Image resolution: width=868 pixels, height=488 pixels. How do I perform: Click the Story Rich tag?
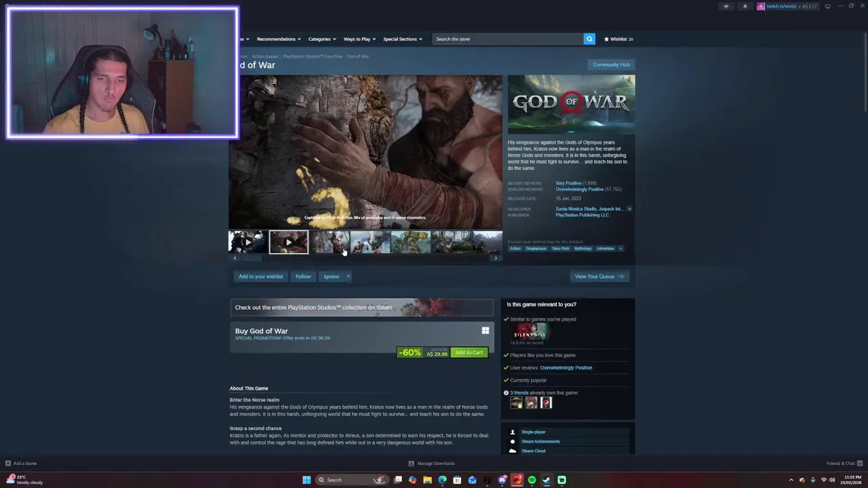561,248
